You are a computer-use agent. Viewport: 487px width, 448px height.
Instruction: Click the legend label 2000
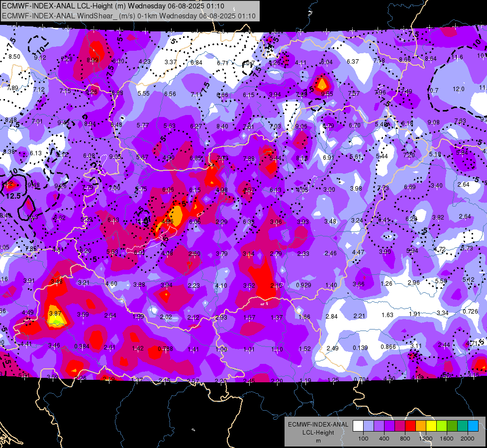click(468, 439)
